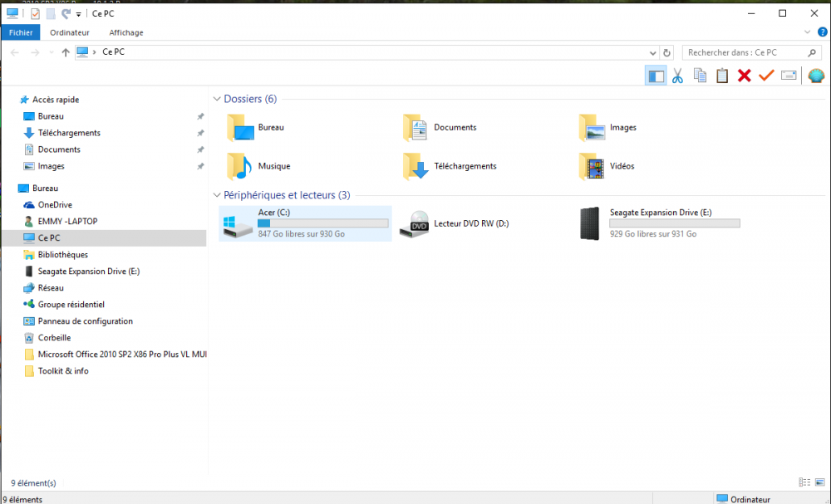Image resolution: width=831 pixels, height=504 pixels.
Task: Unpin Bureau using its pin icon
Action: pos(200,116)
